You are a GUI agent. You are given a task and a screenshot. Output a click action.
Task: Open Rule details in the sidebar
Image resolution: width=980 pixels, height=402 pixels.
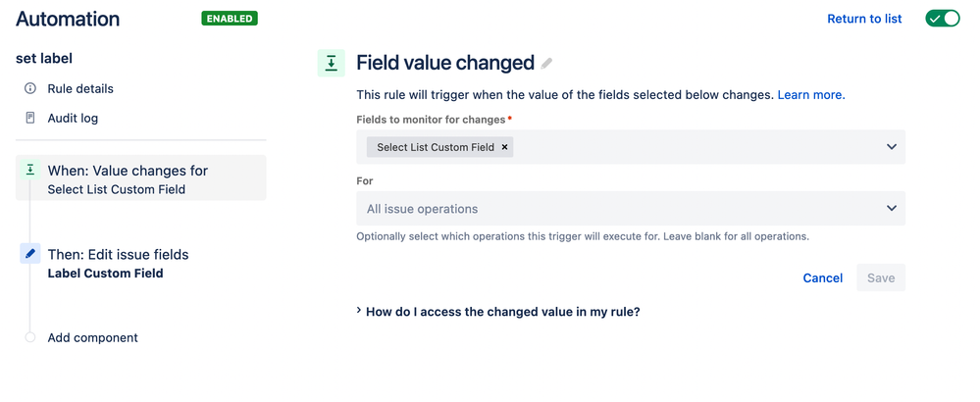click(x=80, y=88)
